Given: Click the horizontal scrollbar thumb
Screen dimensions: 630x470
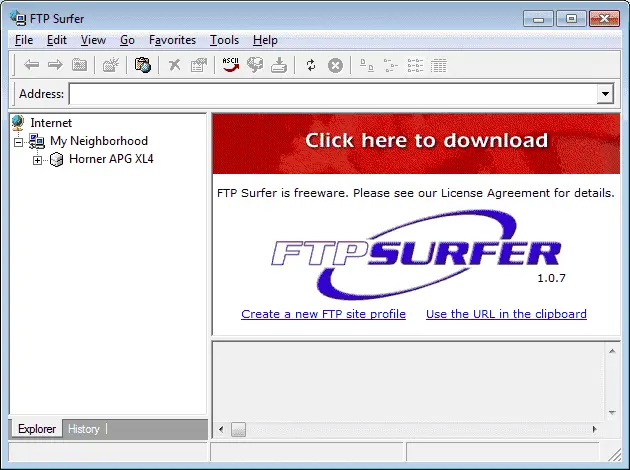Looking at the screenshot, I should pyautogui.click(x=238, y=429).
